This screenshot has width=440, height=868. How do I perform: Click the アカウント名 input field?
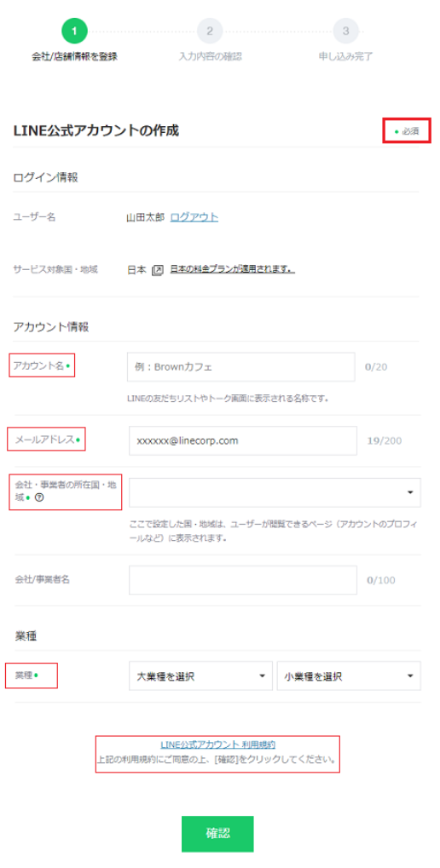click(x=241, y=367)
